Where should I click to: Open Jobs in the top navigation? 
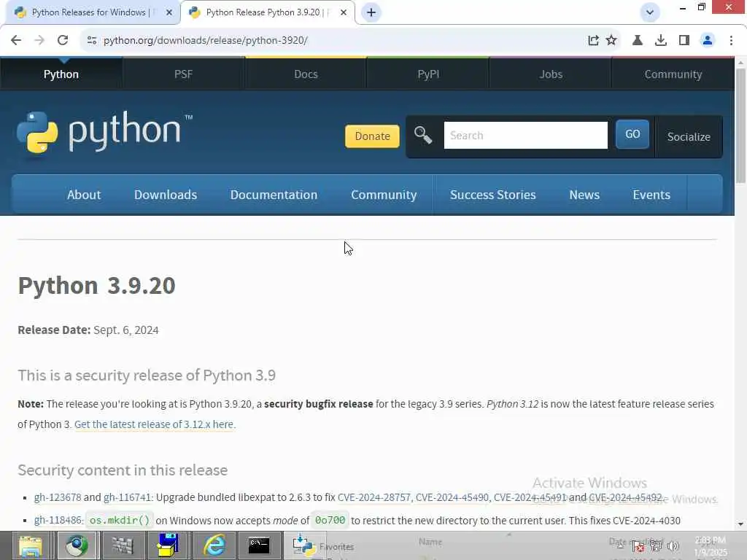click(551, 74)
